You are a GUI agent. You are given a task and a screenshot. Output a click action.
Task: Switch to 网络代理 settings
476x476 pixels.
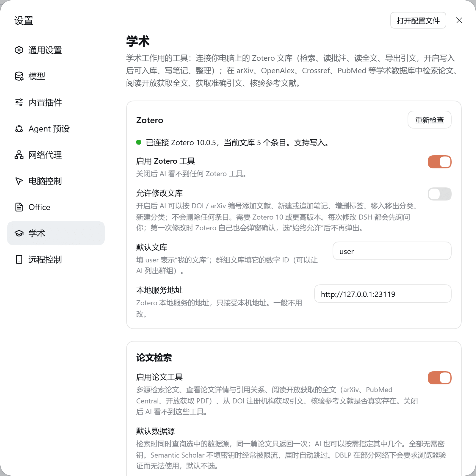[56, 155]
